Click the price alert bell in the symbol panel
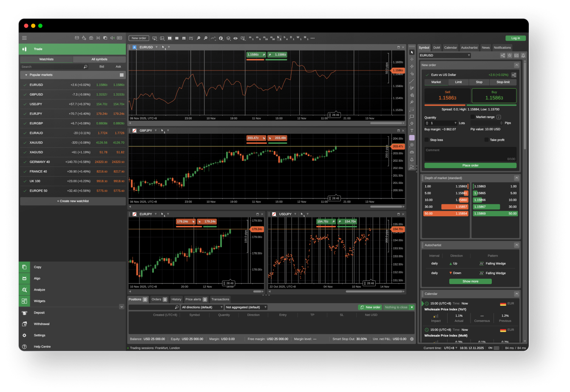 [x=523, y=55]
